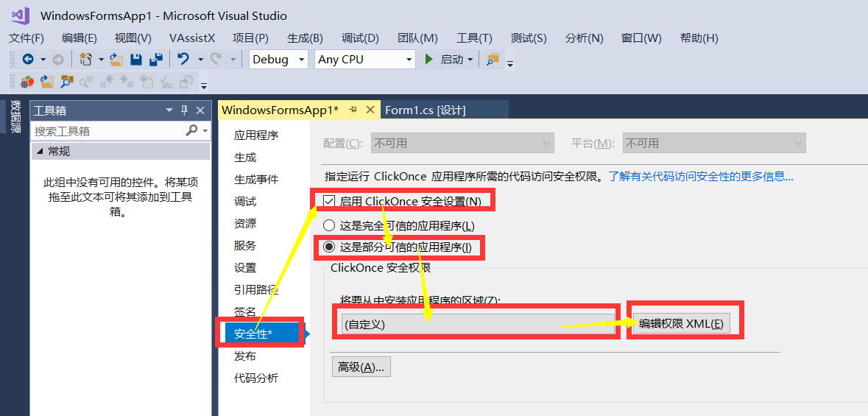Click the Save All double-floppy icon

pos(157,59)
